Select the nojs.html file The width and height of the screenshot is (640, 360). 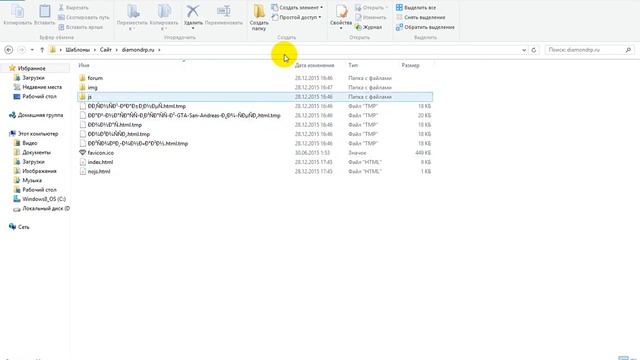99,171
